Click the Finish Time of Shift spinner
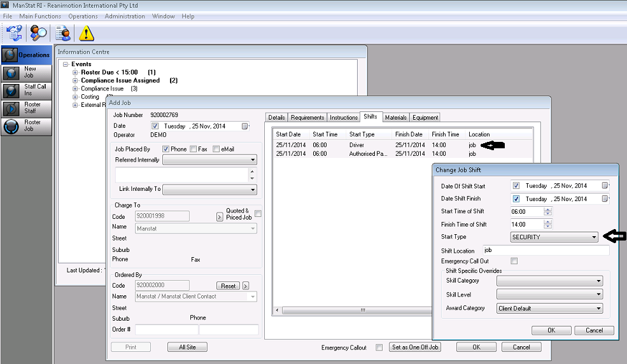Screen dimensions: 627x364 pos(548,225)
